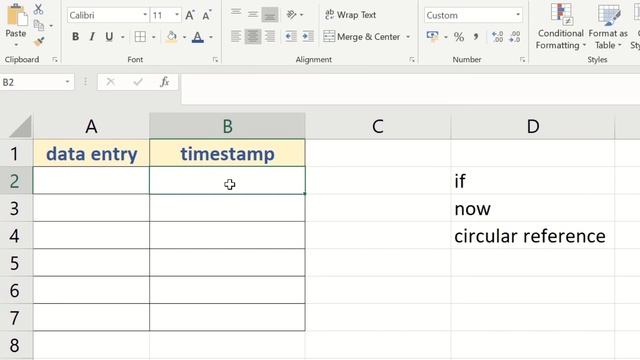Select column B header
640x360 pixels.
[227, 127]
